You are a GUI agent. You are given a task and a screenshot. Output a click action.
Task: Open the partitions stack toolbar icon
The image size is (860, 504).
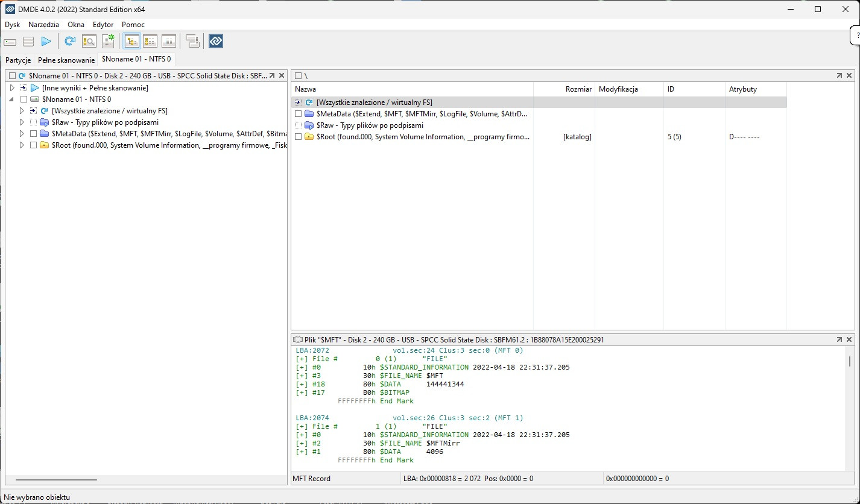[x=28, y=42]
